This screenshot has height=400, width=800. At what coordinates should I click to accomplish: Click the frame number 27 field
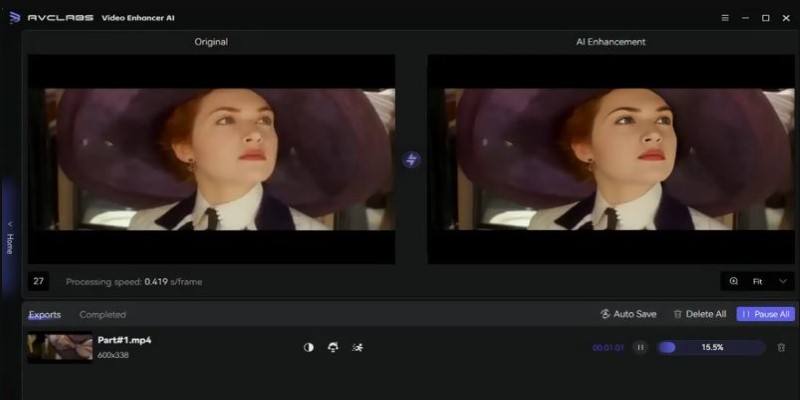(x=38, y=281)
